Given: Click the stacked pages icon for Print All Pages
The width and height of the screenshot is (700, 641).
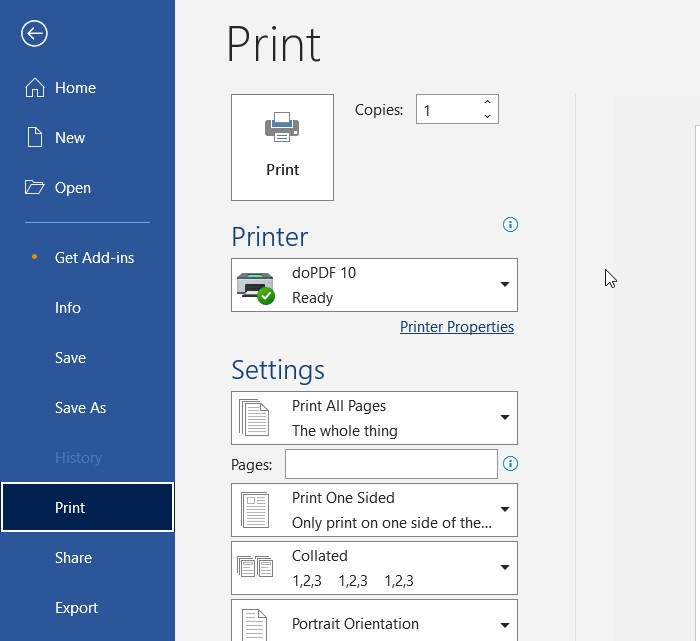Looking at the screenshot, I should [x=254, y=417].
